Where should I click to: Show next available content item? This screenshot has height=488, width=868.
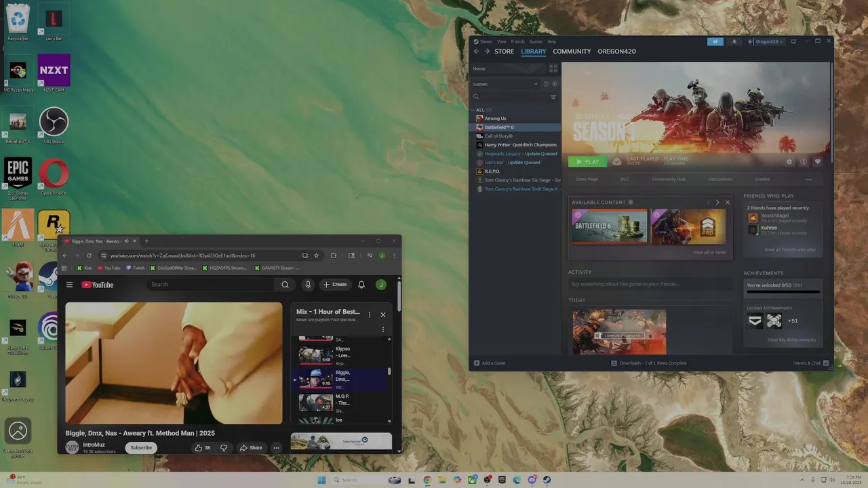pos(717,202)
